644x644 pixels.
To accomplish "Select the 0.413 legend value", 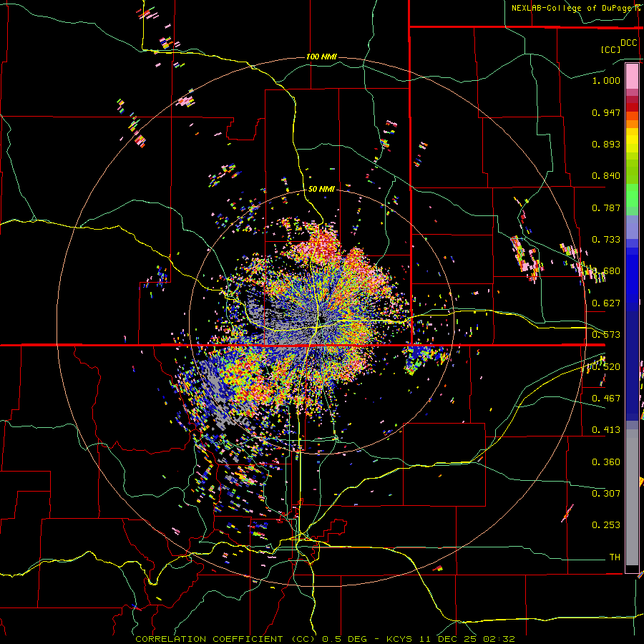I will (x=606, y=430).
